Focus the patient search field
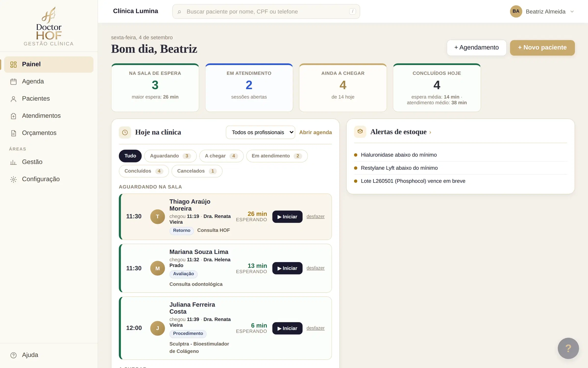The height and width of the screenshot is (368, 588). (266, 12)
